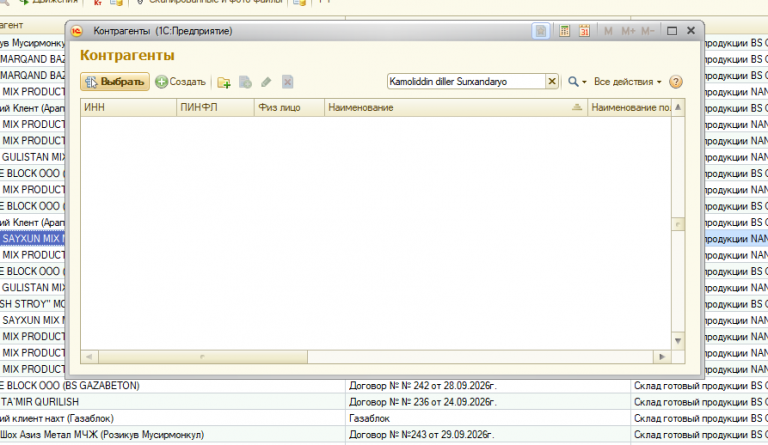Image resolution: width=768 pixels, height=445 pixels.
Task: Click the copy item icon
Action: (x=245, y=82)
